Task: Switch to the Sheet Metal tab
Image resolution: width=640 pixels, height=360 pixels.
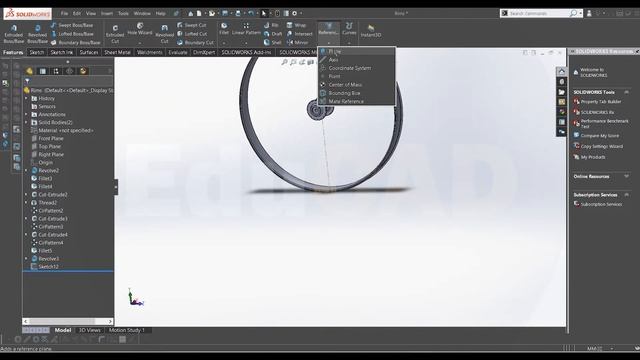Action: point(117,52)
